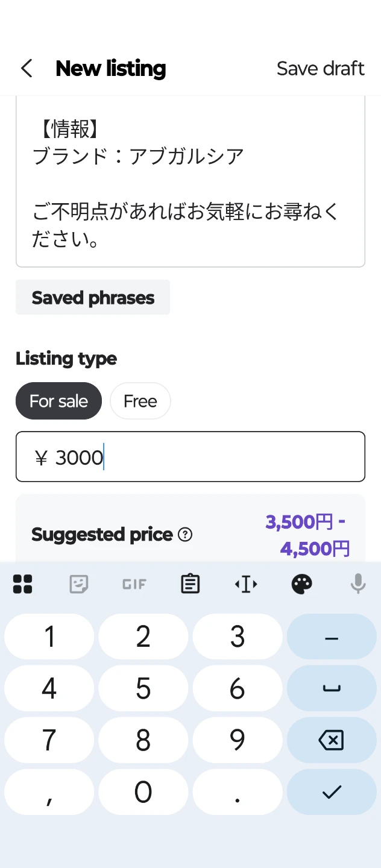This screenshot has height=868, width=381.
Task: Tap inside the description text box
Action: [190, 181]
